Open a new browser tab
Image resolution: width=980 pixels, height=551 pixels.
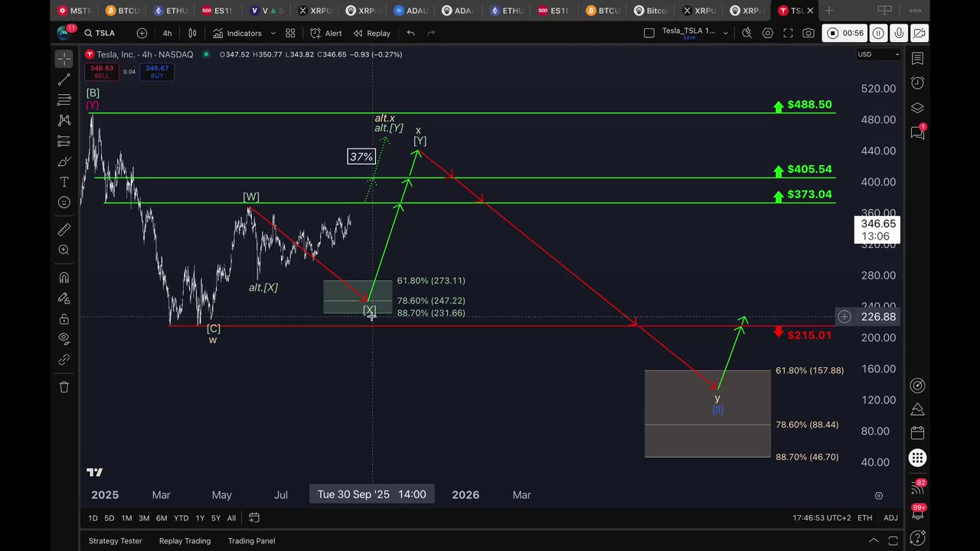click(828, 11)
